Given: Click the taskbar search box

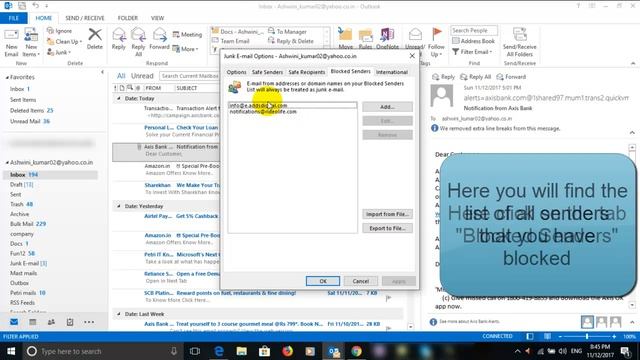Looking at the screenshot, I should click(x=102, y=351).
